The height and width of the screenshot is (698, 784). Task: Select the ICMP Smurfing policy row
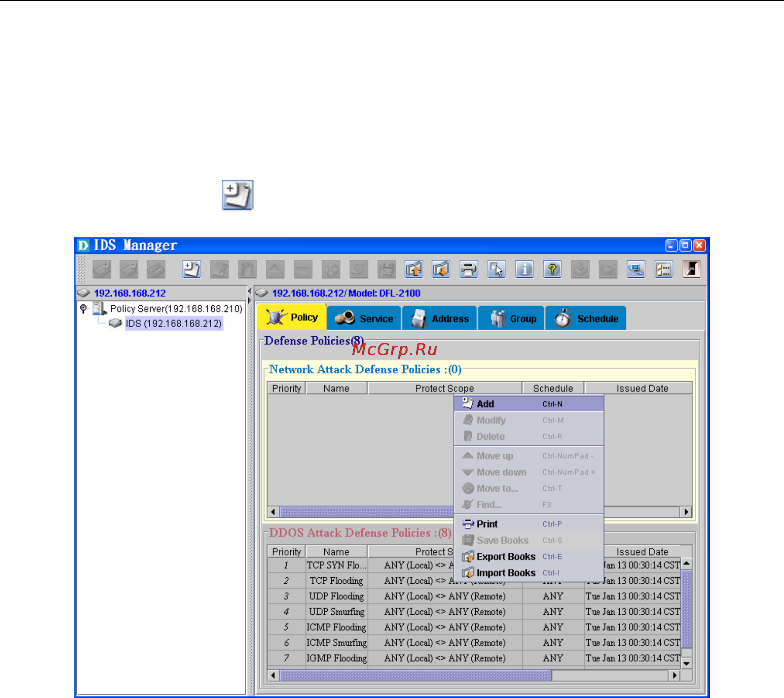click(474, 643)
